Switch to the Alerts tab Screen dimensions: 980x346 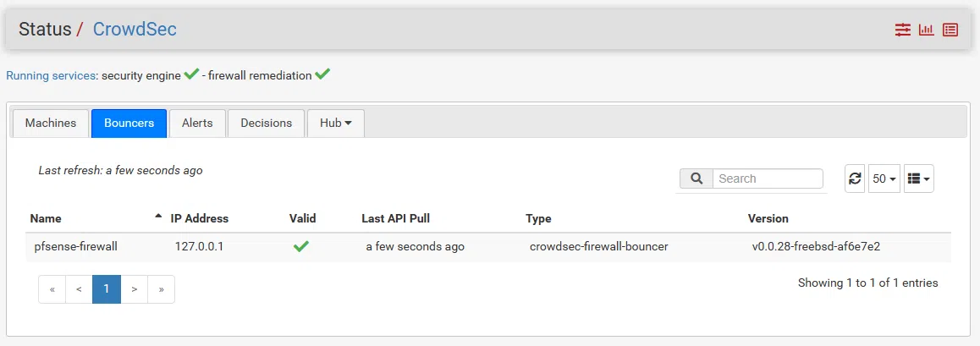[197, 123]
